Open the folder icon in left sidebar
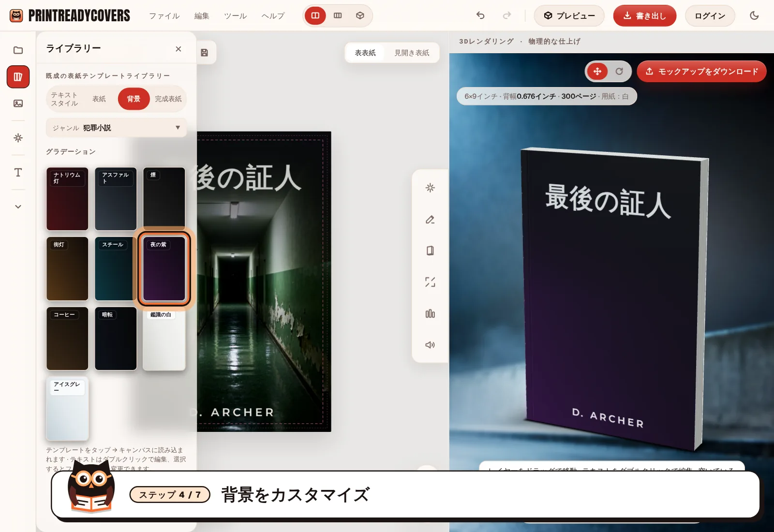The image size is (774, 532). tap(18, 50)
